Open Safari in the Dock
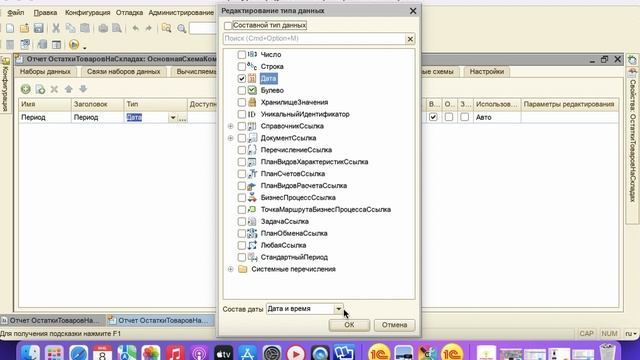 point(79,353)
